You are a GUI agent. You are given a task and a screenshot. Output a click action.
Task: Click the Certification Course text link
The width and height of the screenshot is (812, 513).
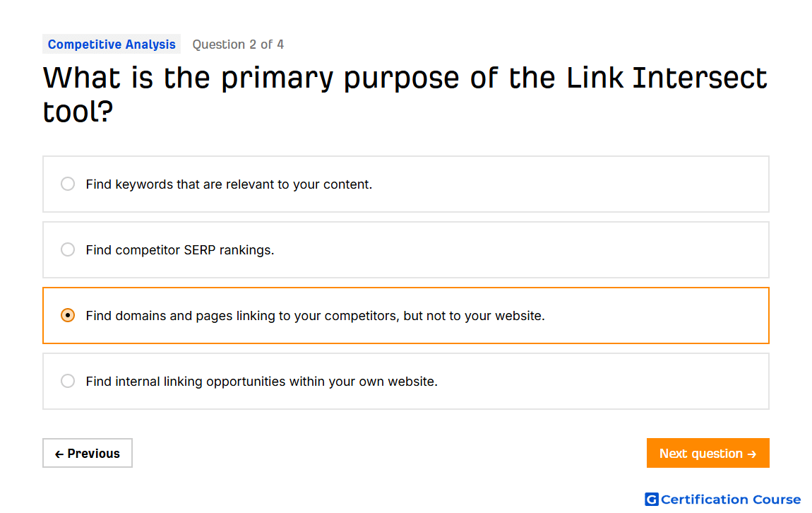point(731,500)
